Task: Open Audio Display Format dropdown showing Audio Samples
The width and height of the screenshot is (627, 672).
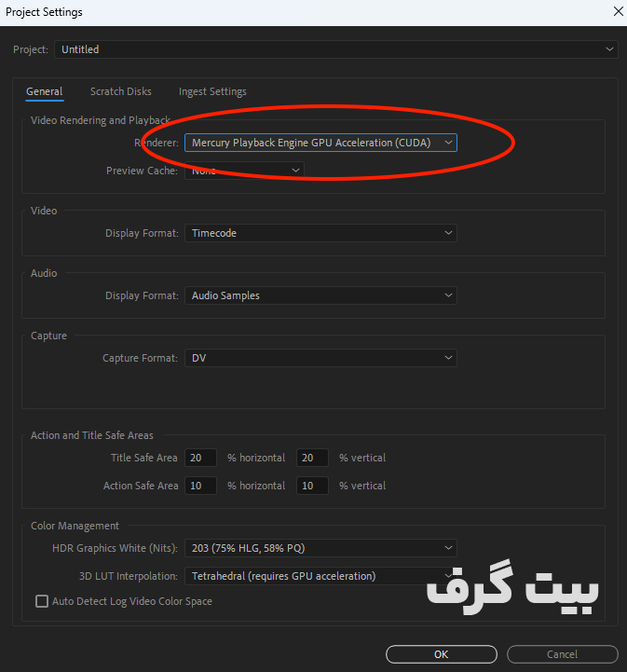Action: (x=320, y=295)
